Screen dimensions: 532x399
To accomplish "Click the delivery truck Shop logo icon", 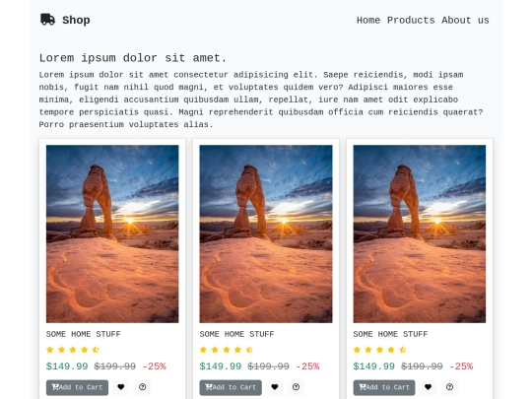I will pyautogui.click(x=47, y=20).
